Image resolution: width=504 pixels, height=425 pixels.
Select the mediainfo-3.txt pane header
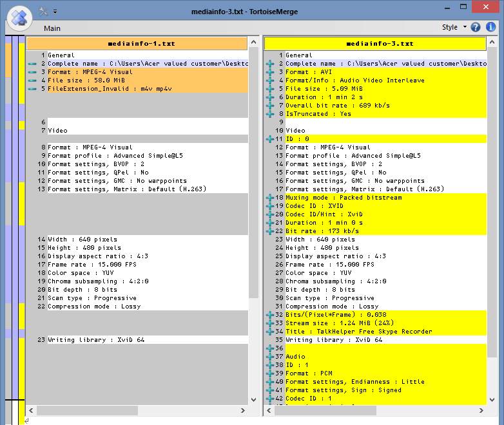(x=380, y=44)
